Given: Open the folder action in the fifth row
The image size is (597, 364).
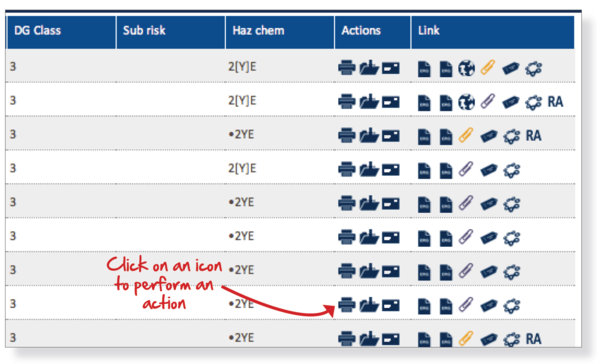Looking at the screenshot, I should 369,203.
